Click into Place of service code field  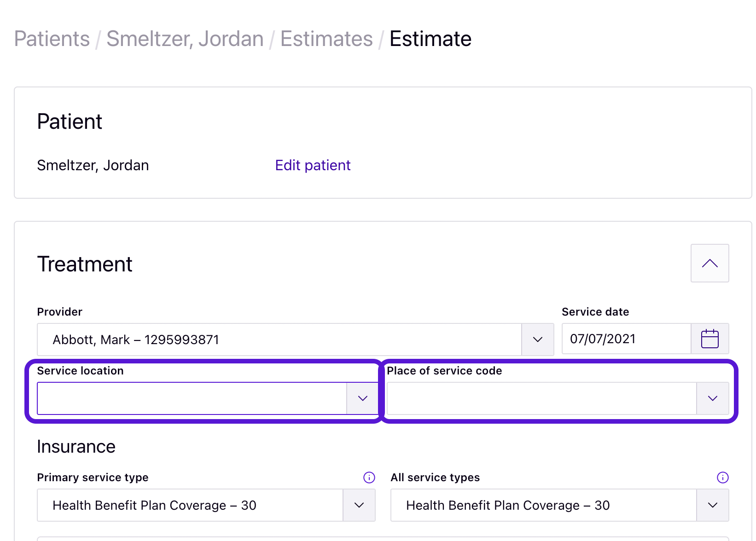pos(541,398)
